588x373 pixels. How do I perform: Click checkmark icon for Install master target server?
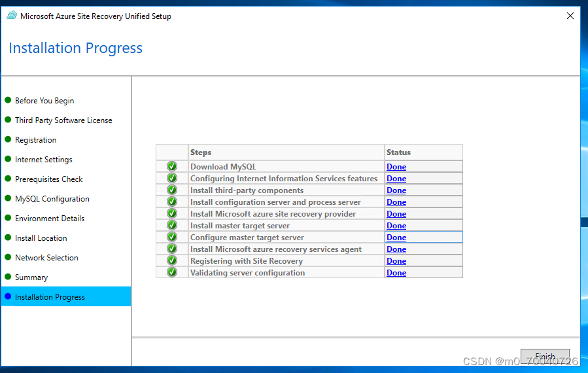pos(172,225)
